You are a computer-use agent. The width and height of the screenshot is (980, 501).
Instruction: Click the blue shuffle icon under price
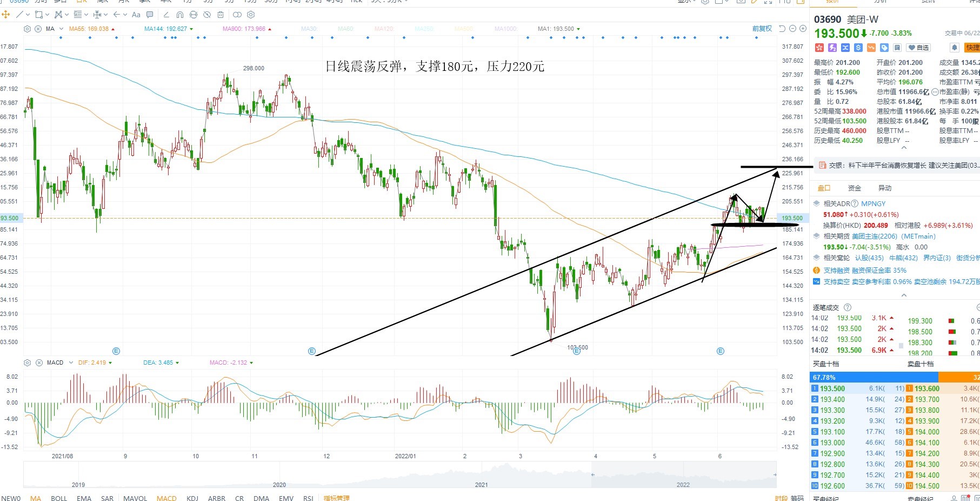click(845, 48)
